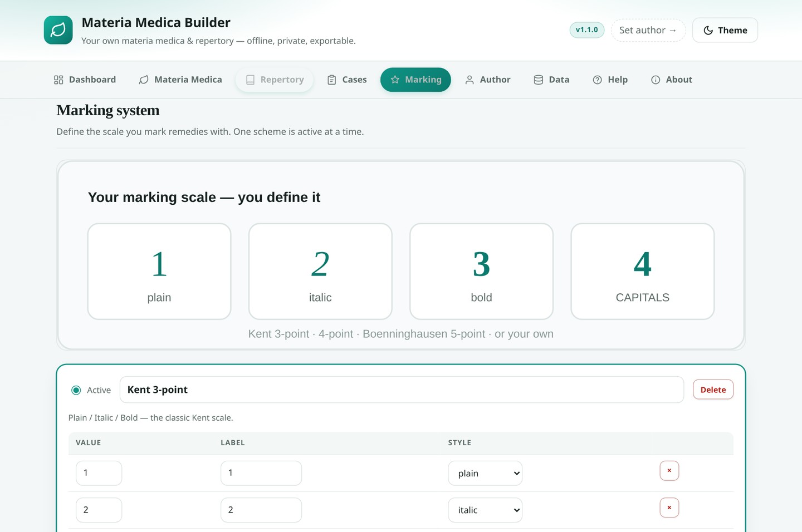Click the Dashboard grid icon

[x=58, y=80]
